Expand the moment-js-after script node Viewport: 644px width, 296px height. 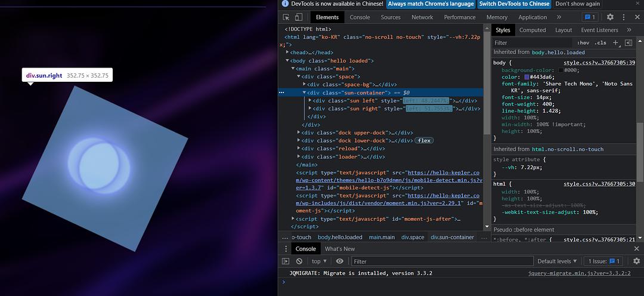[x=293, y=218]
